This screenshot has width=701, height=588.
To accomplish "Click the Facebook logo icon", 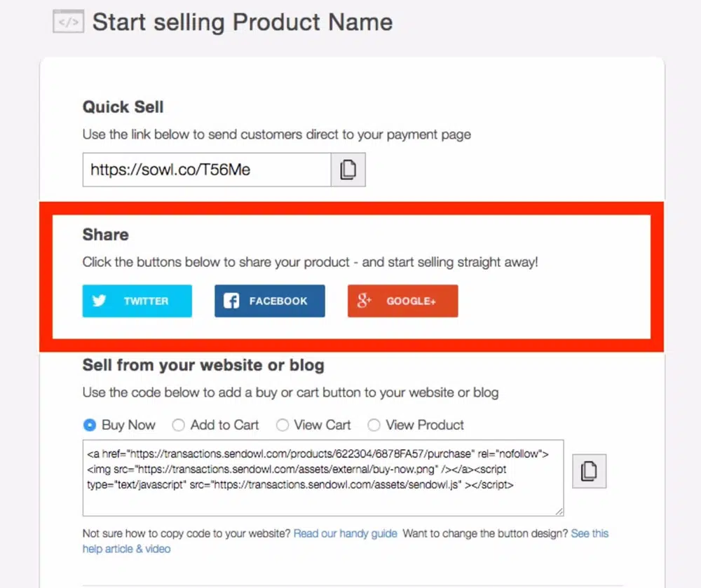I will [231, 301].
